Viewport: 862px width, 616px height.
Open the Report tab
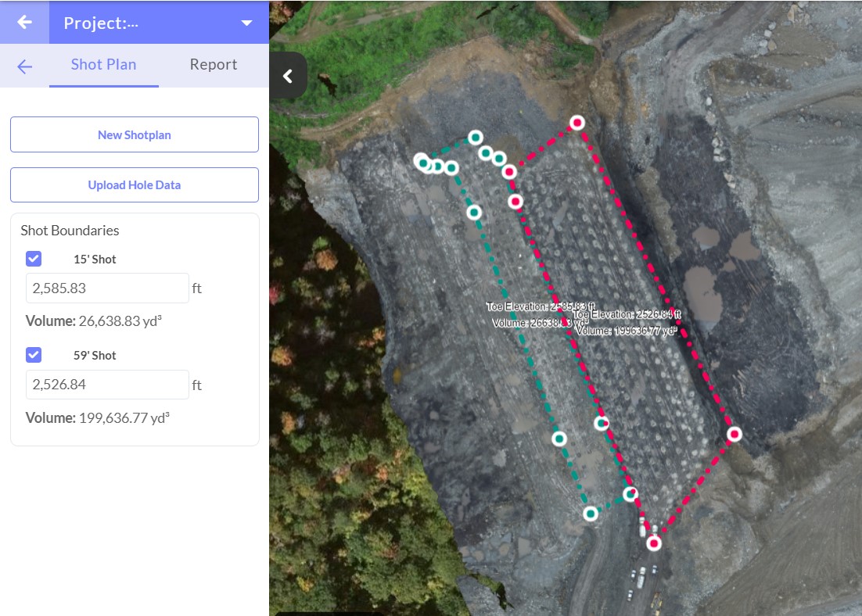[213, 65]
